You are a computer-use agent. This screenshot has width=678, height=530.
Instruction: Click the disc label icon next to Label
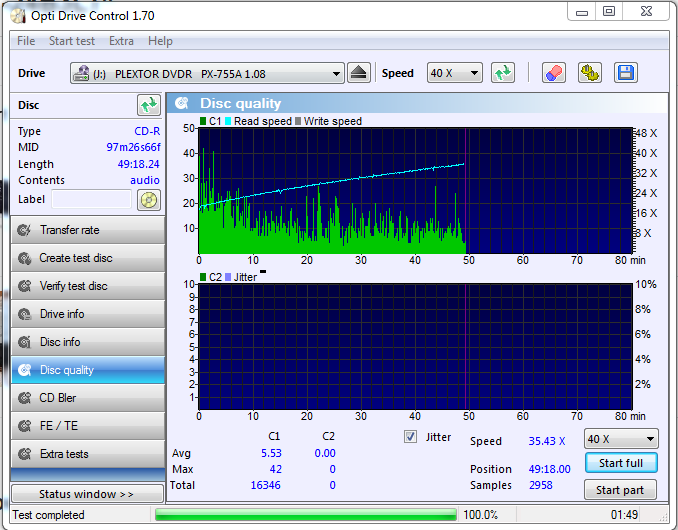[x=148, y=200]
